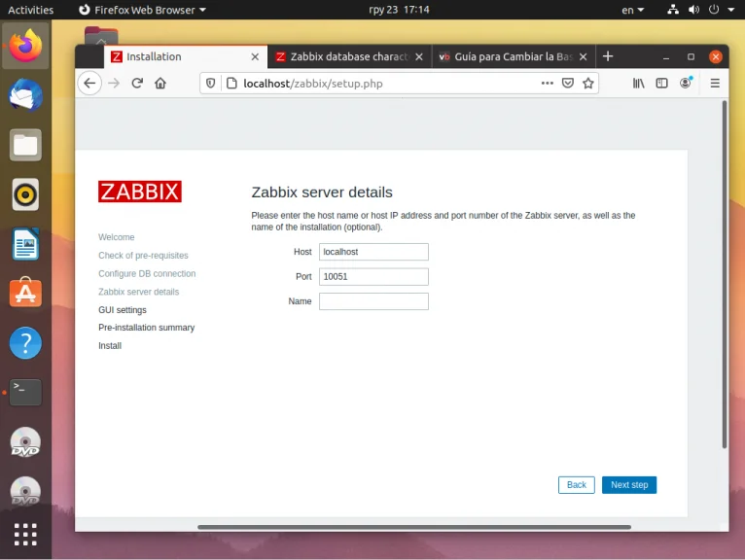The image size is (745, 560).
Task: Launch Thunderbird mail from the dock
Action: click(x=25, y=95)
